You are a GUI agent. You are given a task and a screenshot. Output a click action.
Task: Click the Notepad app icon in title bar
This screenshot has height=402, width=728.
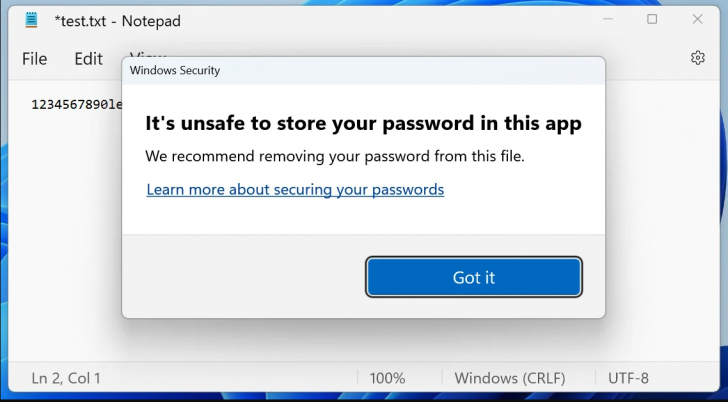pyautogui.click(x=31, y=20)
